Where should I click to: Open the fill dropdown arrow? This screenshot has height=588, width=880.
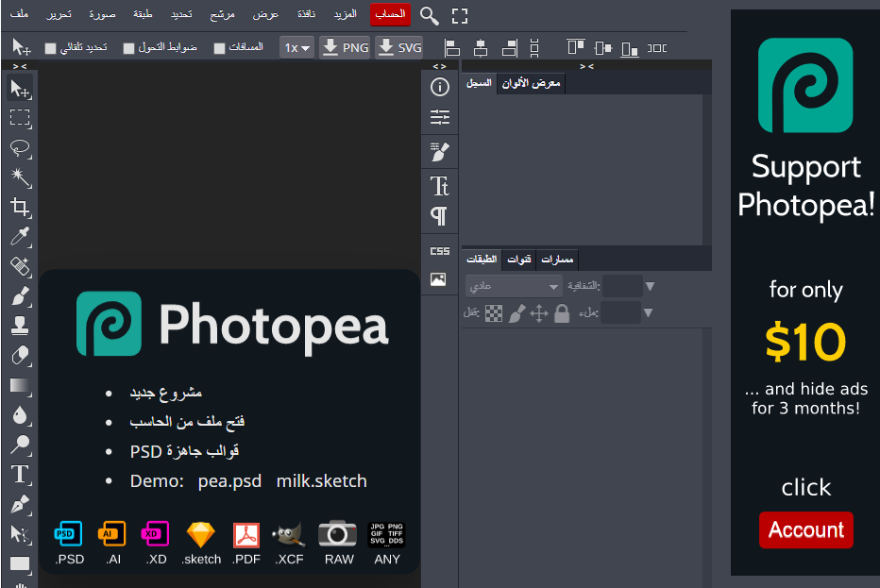pos(649,312)
